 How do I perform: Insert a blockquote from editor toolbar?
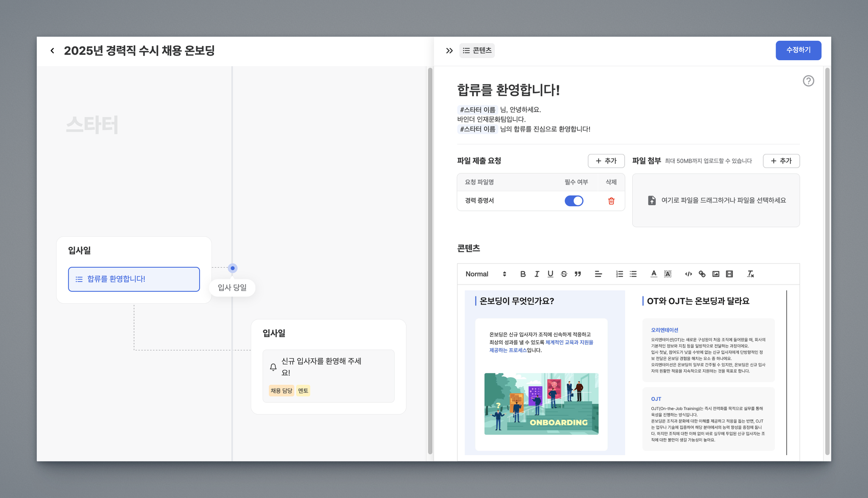pyautogui.click(x=577, y=274)
